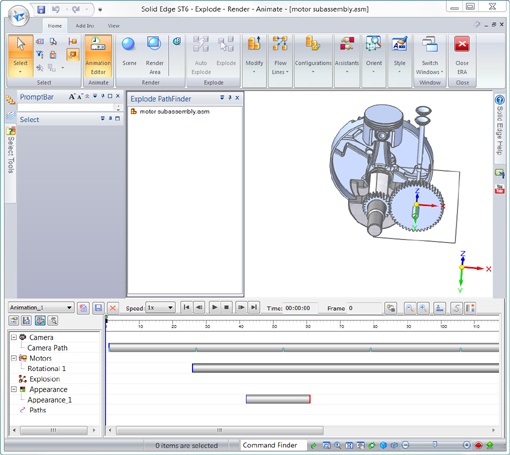Open the Style tool in ribbon

(x=399, y=54)
